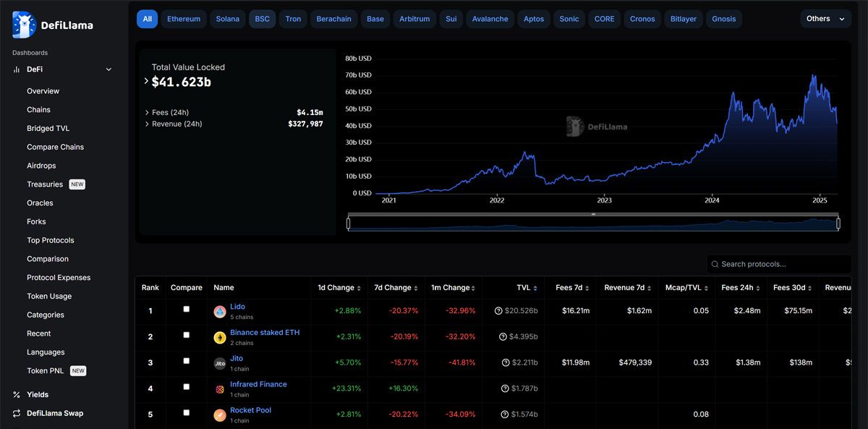This screenshot has height=429, width=868.
Task: Expand the Fees (24h) row
Action: (x=147, y=113)
